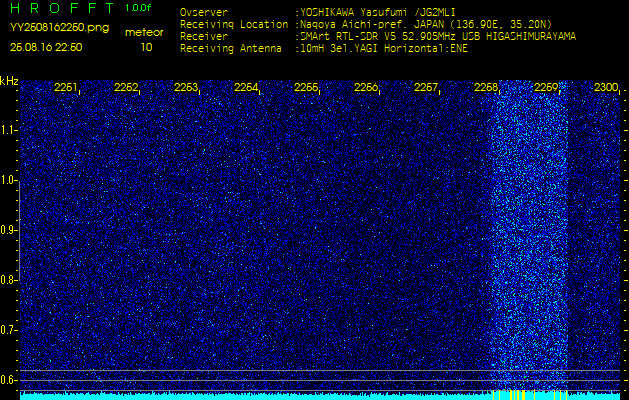Click the yellow detection markers below the echo
Screen dimensions: 629x400
tap(530, 395)
